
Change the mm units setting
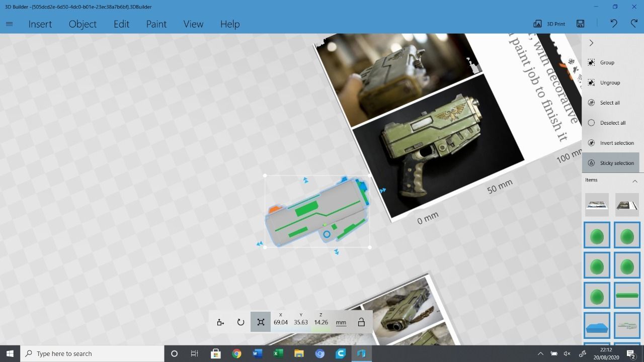(x=341, y=323)
